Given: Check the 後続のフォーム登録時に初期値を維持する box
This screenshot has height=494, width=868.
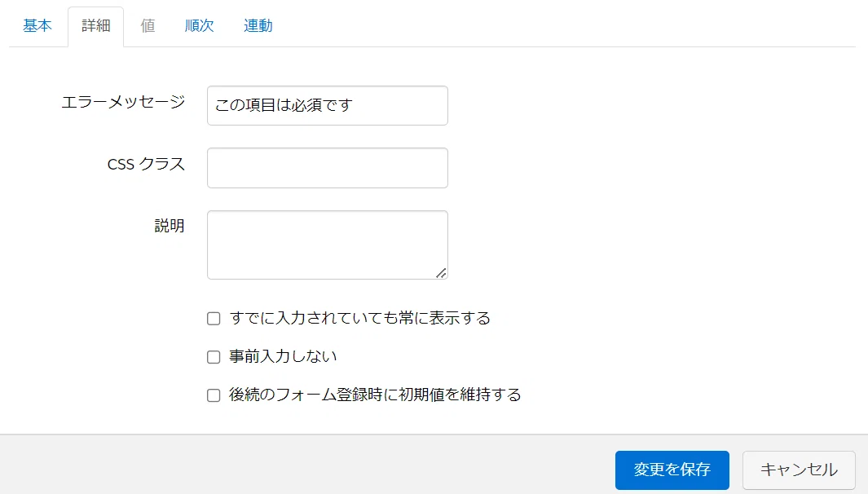Looking at the screenshot, I should coord(214,395).
